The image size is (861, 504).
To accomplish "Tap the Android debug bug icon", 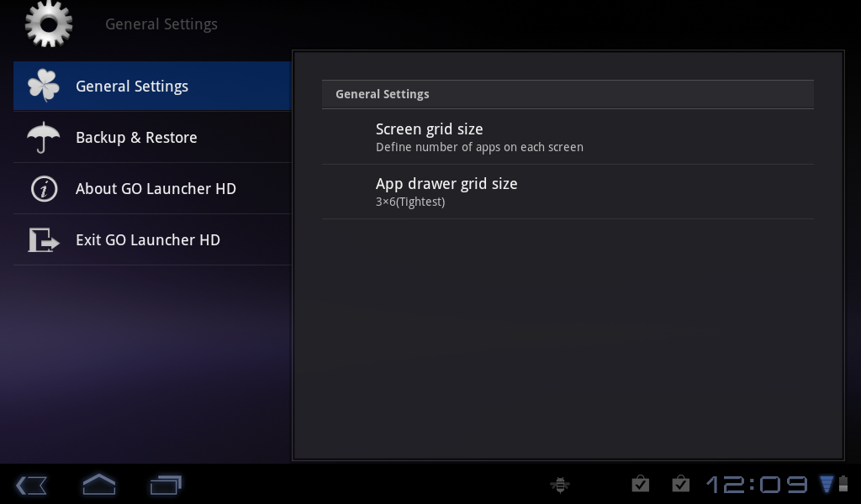I will 559,485.
